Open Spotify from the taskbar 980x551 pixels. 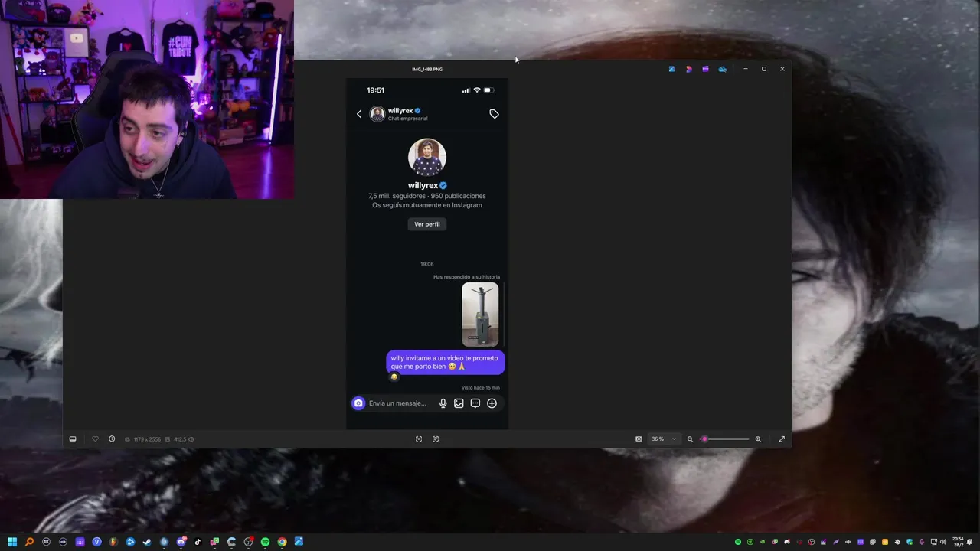click(x=265, y=542)
